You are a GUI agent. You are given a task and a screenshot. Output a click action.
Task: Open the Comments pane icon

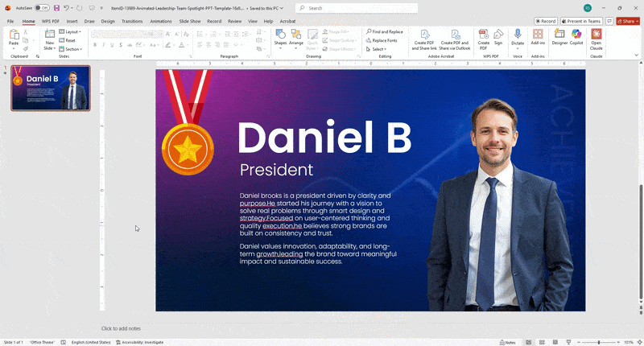tap(609, 21)
